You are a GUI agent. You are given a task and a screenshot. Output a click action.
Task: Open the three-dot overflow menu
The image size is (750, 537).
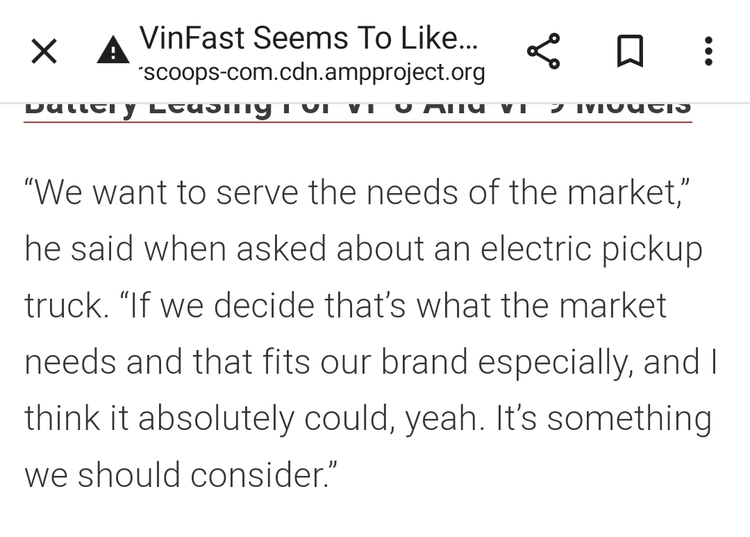point(709,51)
